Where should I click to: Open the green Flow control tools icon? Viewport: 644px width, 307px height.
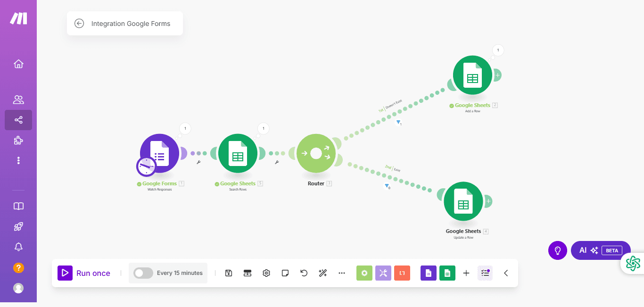(364, 273)
